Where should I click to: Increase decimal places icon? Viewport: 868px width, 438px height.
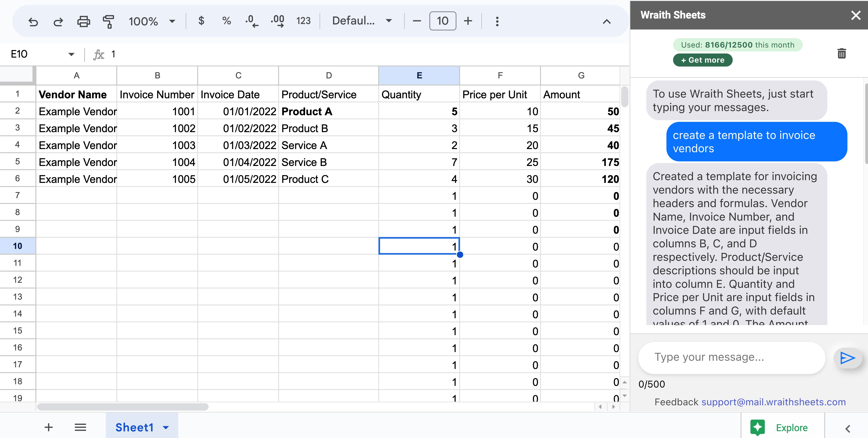pos(277,21)
